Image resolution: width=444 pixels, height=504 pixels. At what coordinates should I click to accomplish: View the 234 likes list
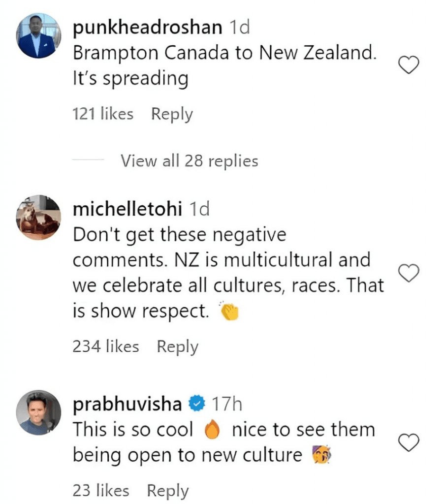pos(106,346)
